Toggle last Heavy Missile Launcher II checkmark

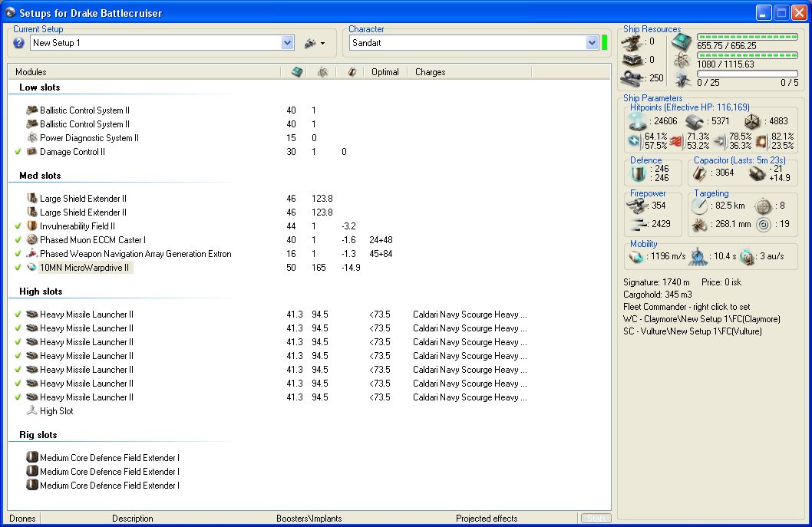[18, 397]
